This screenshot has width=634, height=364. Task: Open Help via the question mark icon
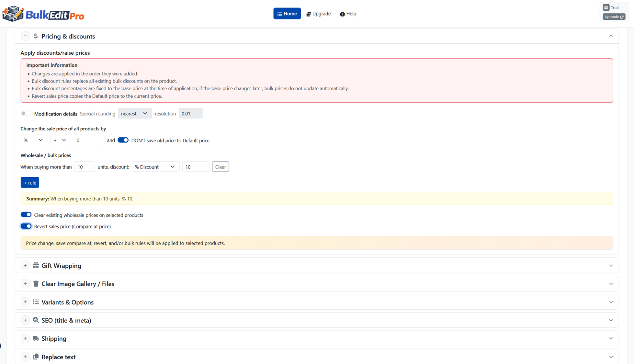tap(342, 14)
